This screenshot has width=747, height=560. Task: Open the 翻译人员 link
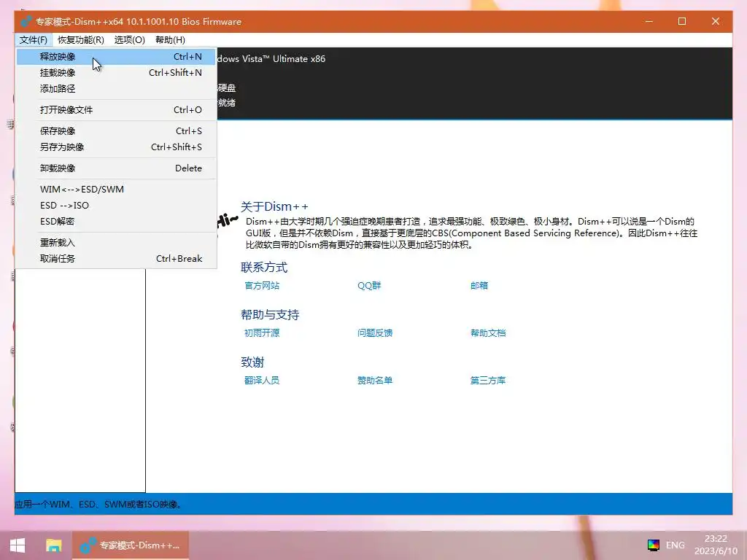point(262,381)
